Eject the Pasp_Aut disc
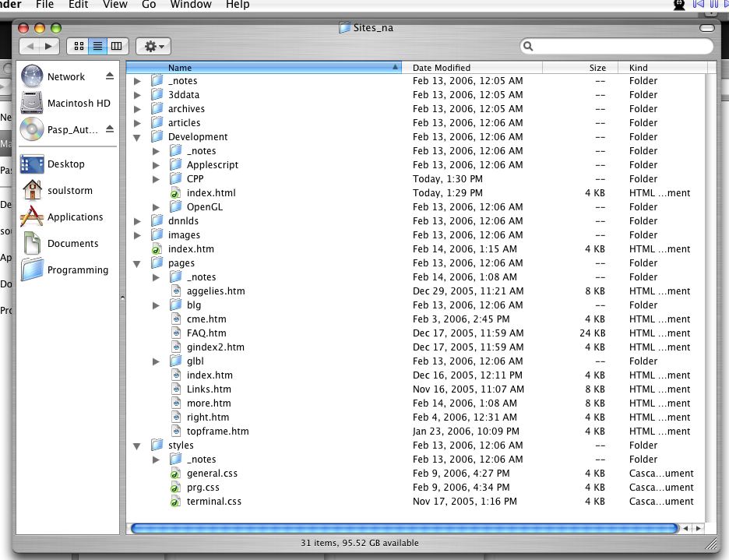Viewport: 729px width, 560px height. point(110,129)
